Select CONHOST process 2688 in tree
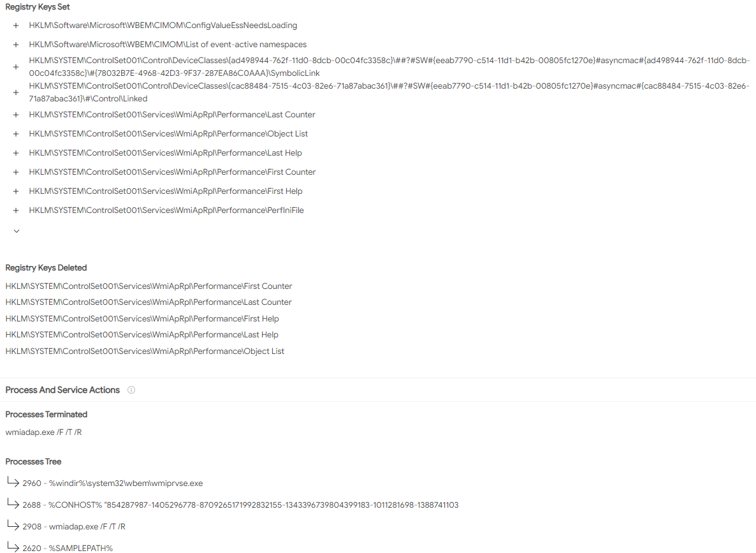This screenshot has height=553, width=756. tap(240, 505)
